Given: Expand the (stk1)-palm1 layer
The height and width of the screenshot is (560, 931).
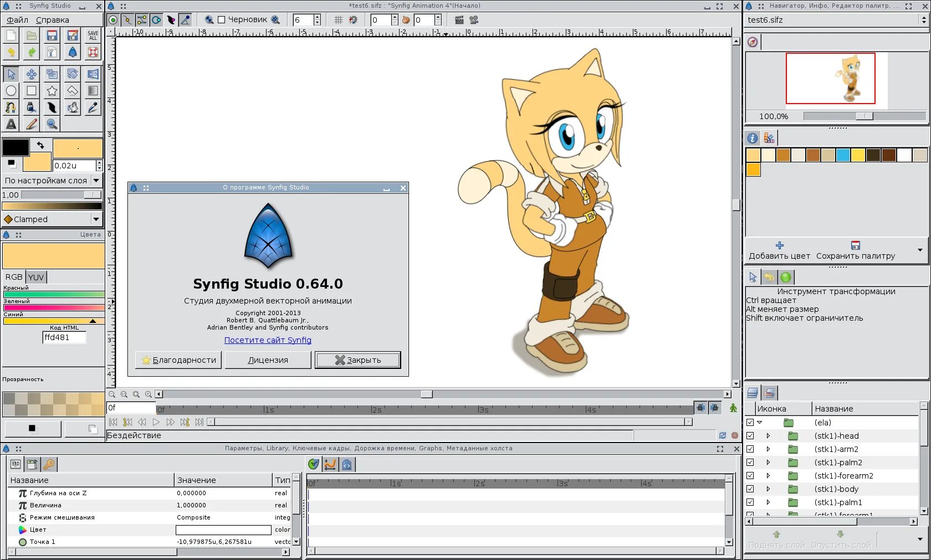Looking at the screenshot, I should [768, 502].
